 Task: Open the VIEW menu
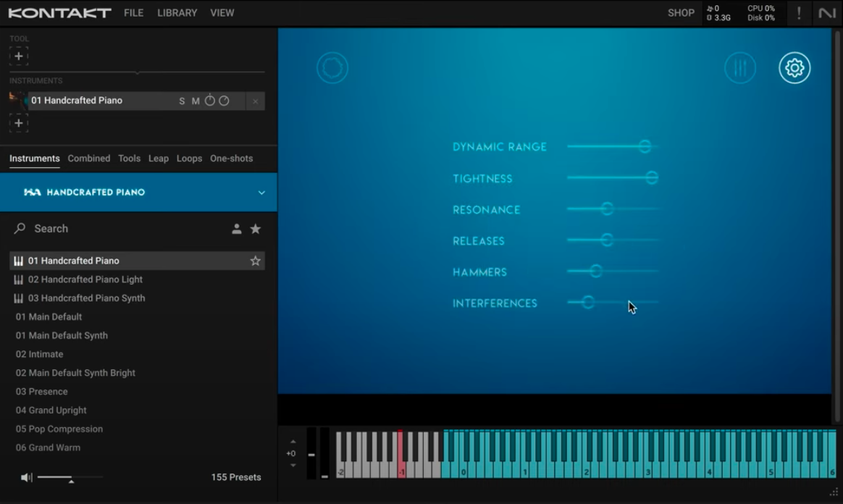222,13
